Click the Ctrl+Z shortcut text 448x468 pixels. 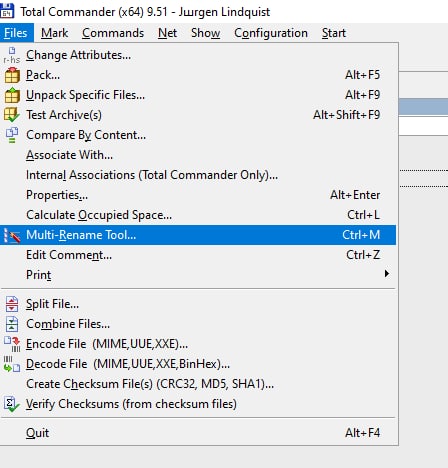pos(363,255)
